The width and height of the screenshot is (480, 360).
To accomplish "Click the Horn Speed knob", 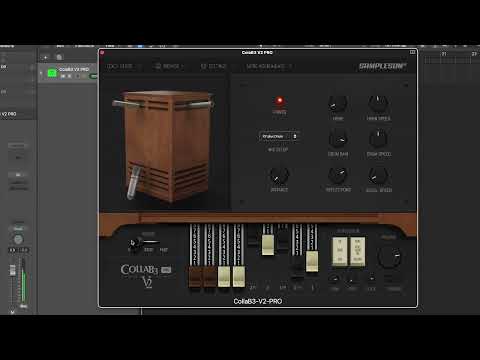I will click(378, 104).
